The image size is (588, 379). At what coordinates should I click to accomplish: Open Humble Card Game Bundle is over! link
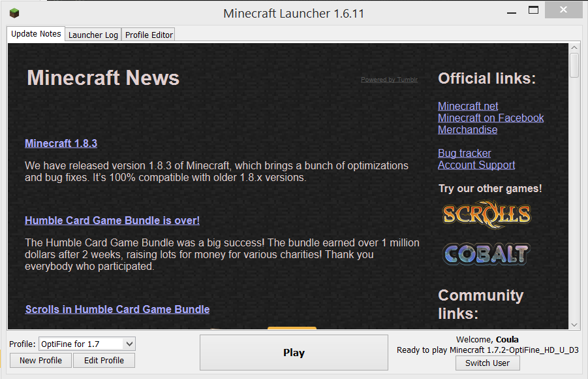click(x=112, y=220)
